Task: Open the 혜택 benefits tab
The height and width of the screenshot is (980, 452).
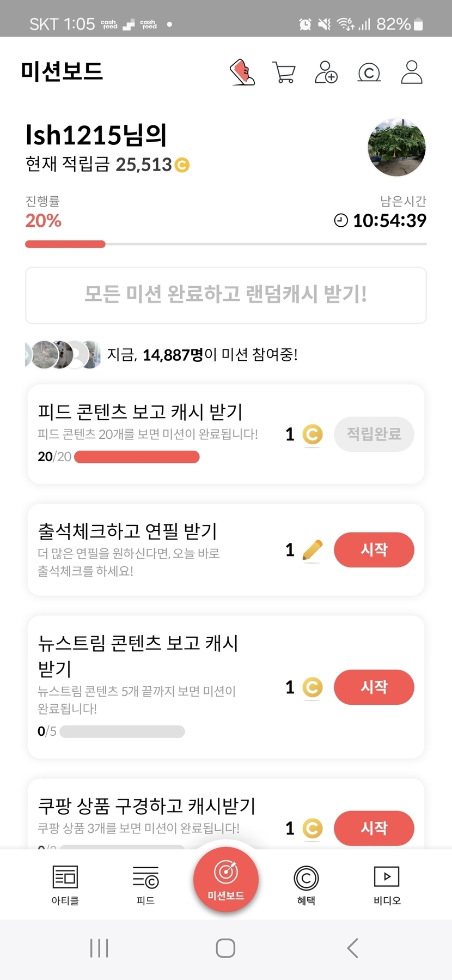Action: click(306, 885)
